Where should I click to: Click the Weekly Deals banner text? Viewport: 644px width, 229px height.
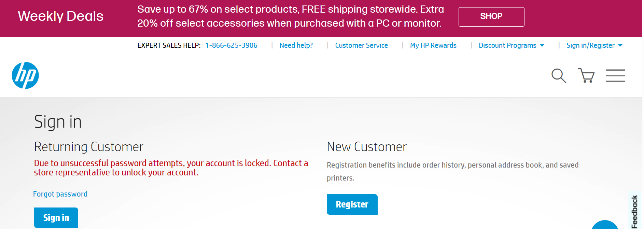[x=60, y=16]
